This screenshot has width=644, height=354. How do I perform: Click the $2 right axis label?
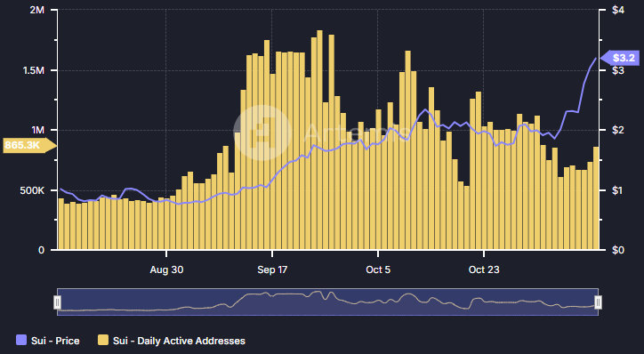click(x=618, y=130)
